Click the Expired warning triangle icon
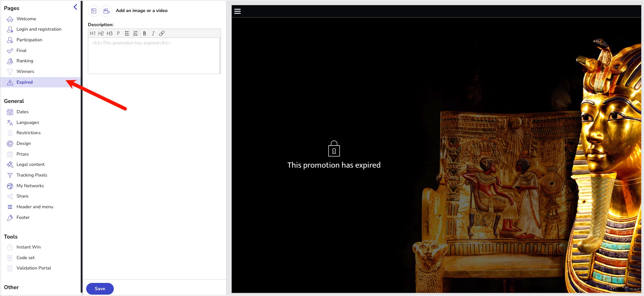Screen dimensions: 644x296 (10, 82)
